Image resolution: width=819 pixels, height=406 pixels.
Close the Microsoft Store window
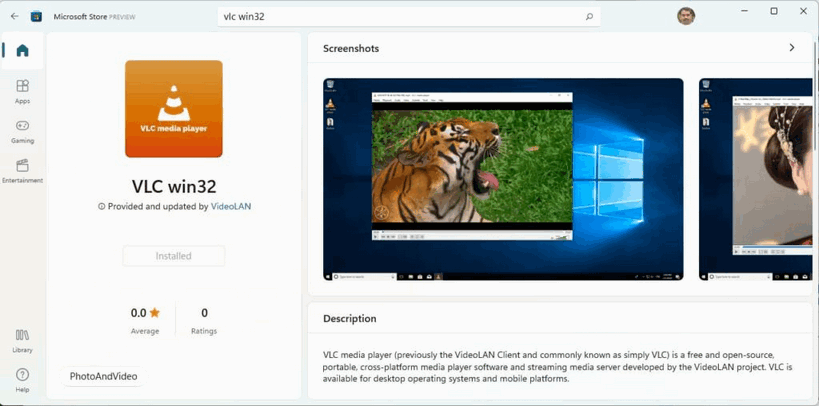tap(803, 11)
